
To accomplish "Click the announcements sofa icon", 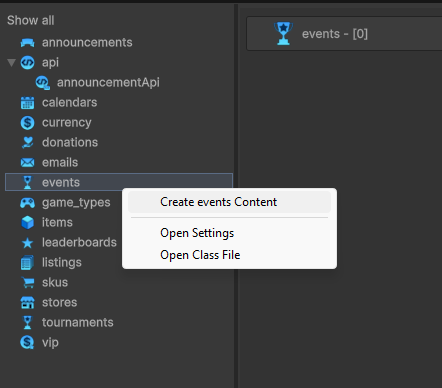I will [27, 43].
